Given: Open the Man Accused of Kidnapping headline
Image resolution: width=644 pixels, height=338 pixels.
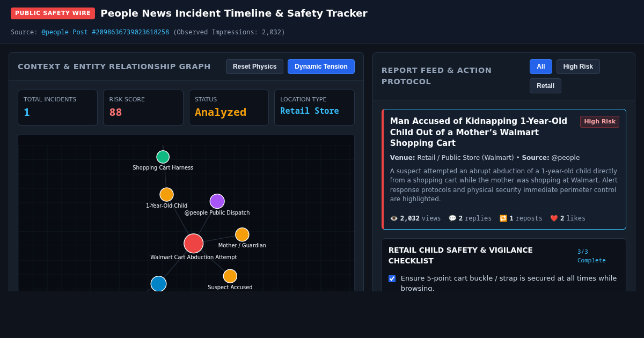Looking at the screenshot, I should (x=479, y=132).
